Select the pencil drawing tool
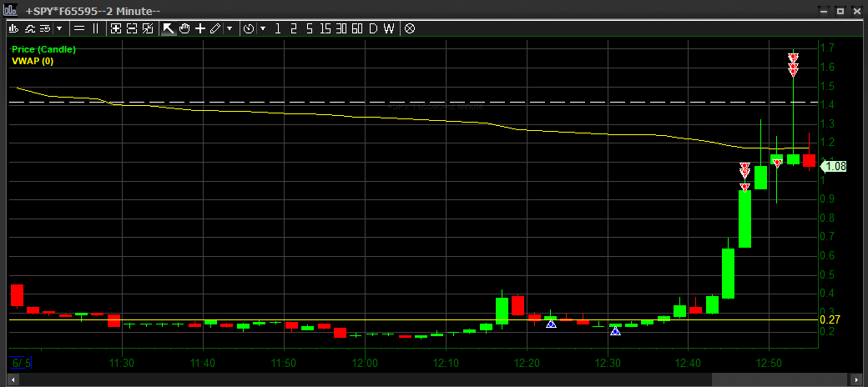Image resolution: width=868 pixels, height=387 pixels. [216, 28]
